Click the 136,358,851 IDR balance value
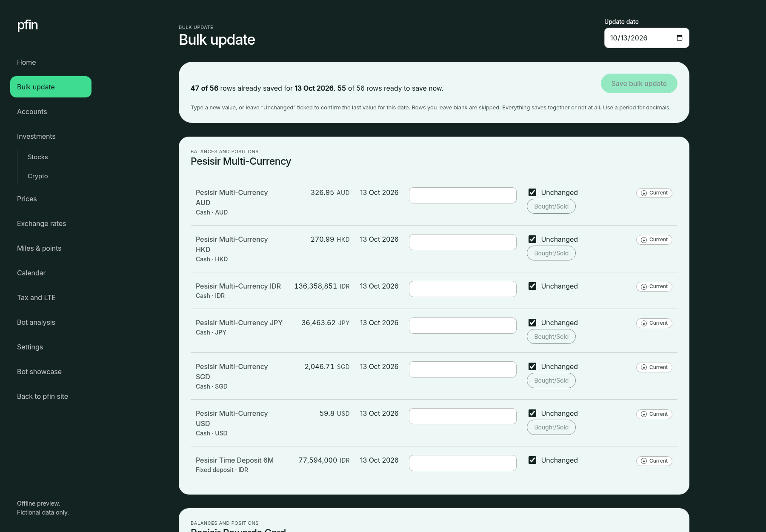Screen dimensions: 766x532 pos(322,286)
